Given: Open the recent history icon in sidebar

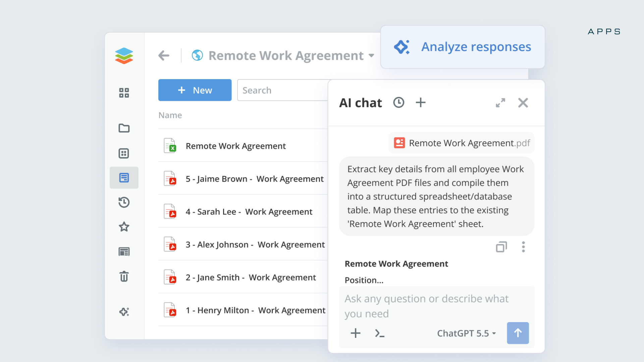Looking at the screenshot, I should click(x=124, y=202).
